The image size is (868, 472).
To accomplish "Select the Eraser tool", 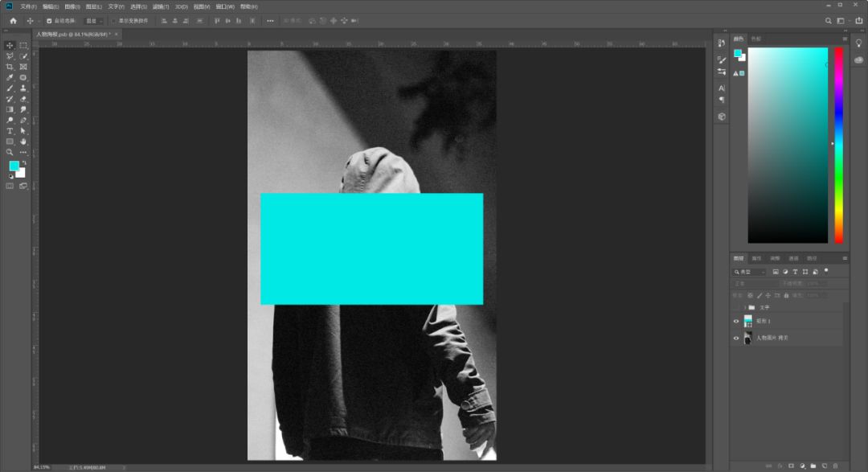I will pos(23,99).
